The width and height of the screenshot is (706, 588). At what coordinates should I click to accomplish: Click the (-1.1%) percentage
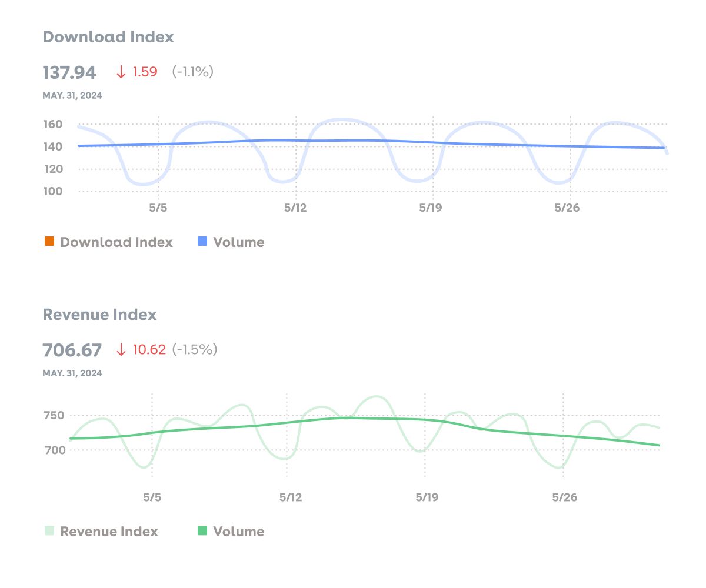193,72
